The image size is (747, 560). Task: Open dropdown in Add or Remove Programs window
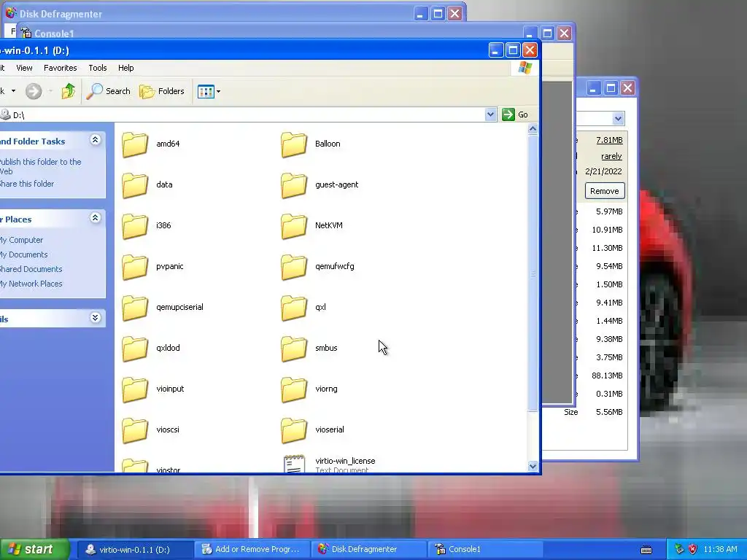pyautogui.click(x=618, y=119)
